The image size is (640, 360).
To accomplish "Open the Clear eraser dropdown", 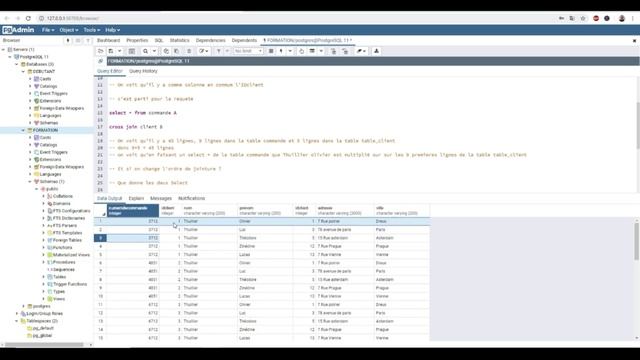I will pos(361,51).
